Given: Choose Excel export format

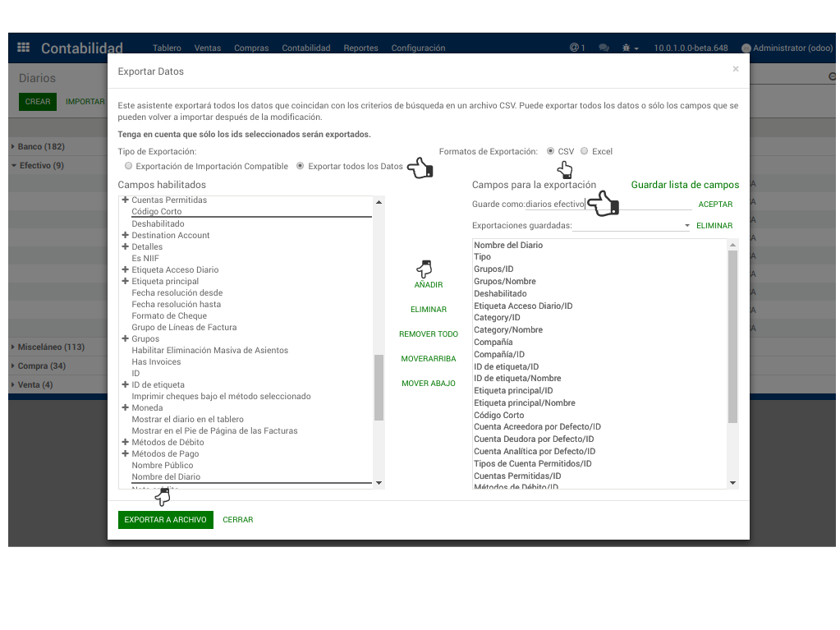Looking at the screenshot, I should tap(585, 152).
